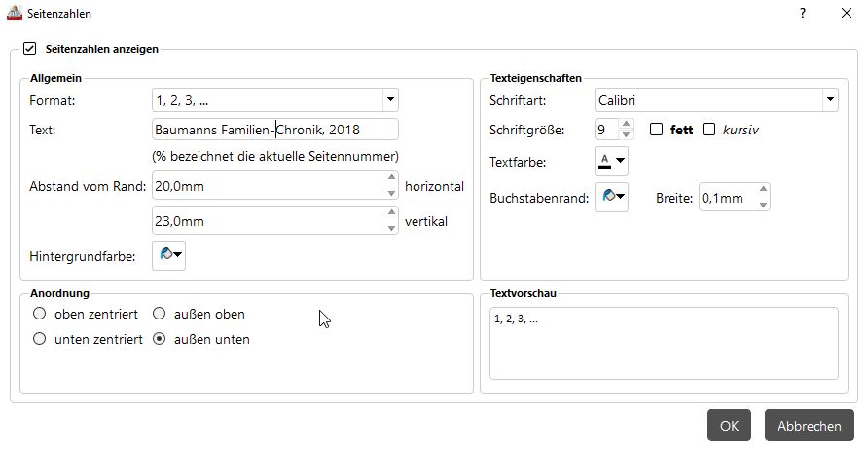Enable the kursiv italic checkbox
Viewport: 868px width, 451px height.
pyautogui.click(x=708, y=129)
